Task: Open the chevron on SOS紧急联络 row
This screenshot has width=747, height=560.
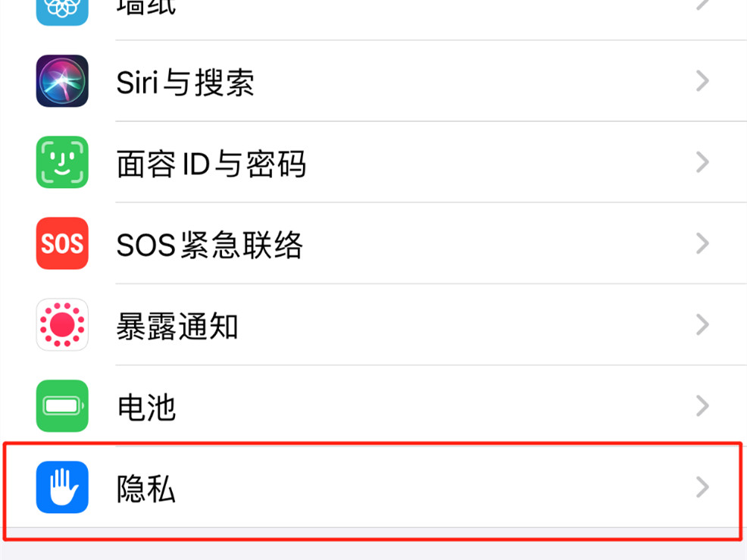Action: tap(703, 243)
